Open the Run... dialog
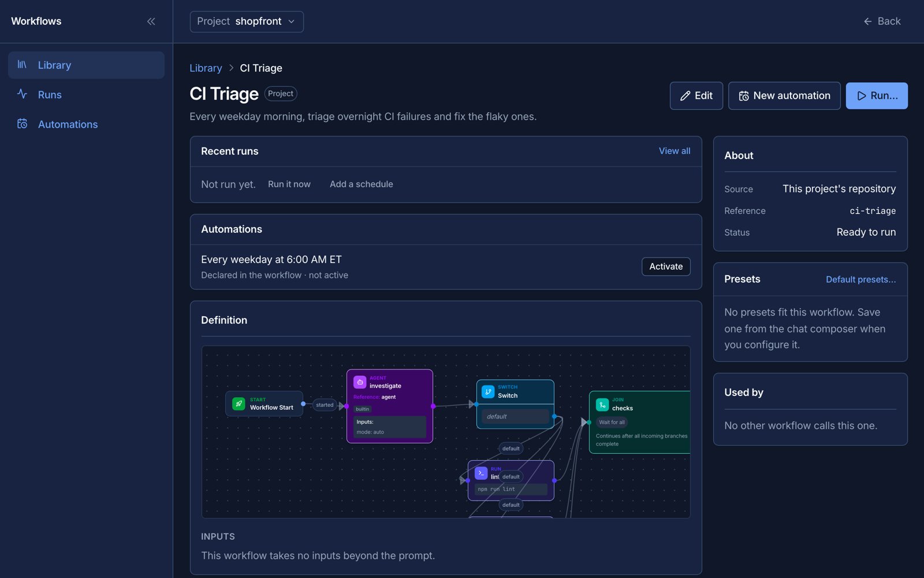This screenshot has width=924, height=578. [x=877, y=95]
